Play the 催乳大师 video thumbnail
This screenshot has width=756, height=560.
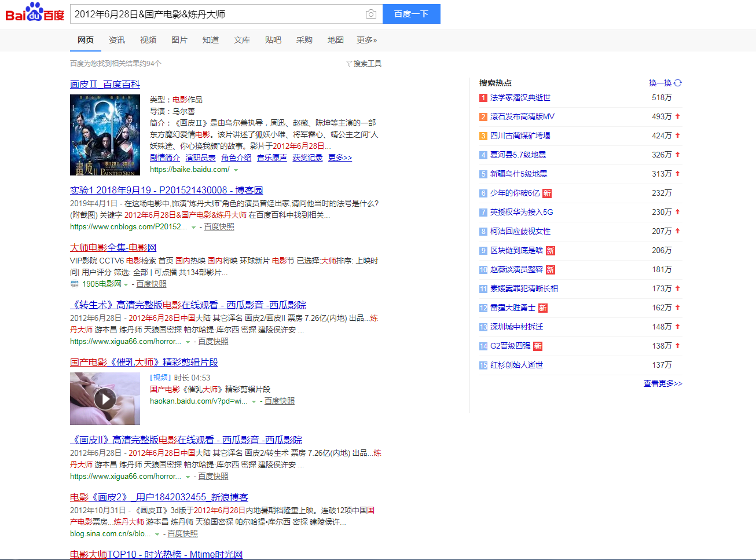[x=105, y=398]
